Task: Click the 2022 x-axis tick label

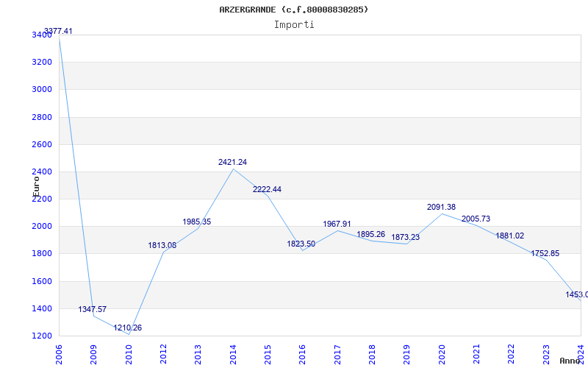Action: (x=511, y=354)
